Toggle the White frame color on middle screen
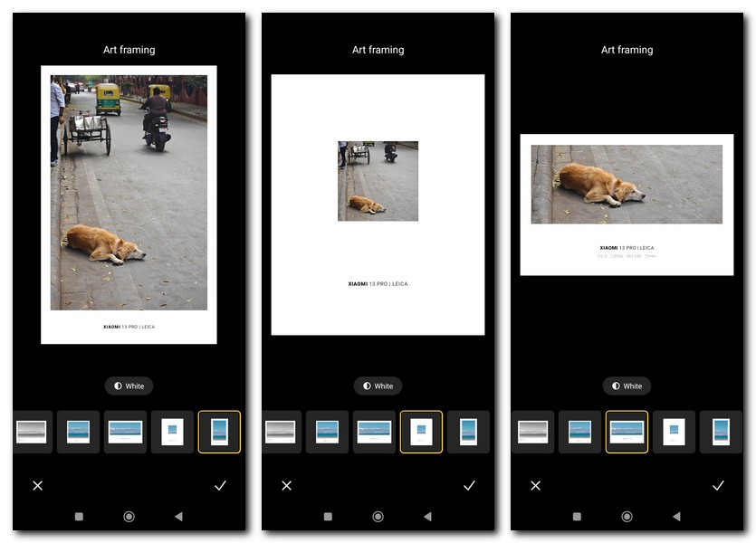756x543 pixels. [x=378, y=386]
